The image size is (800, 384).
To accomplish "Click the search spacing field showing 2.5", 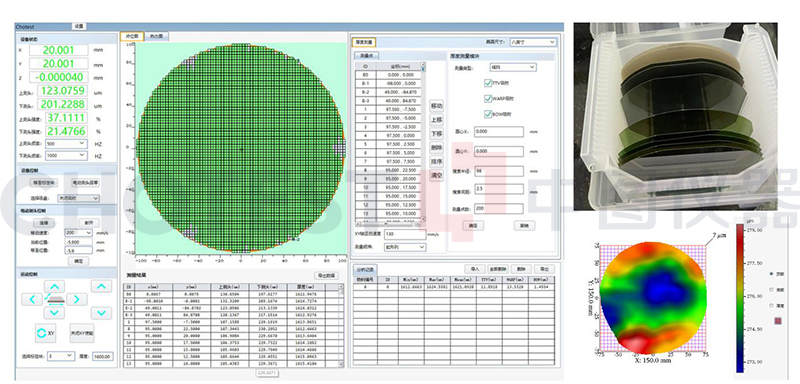I will (x=498, y=189).
